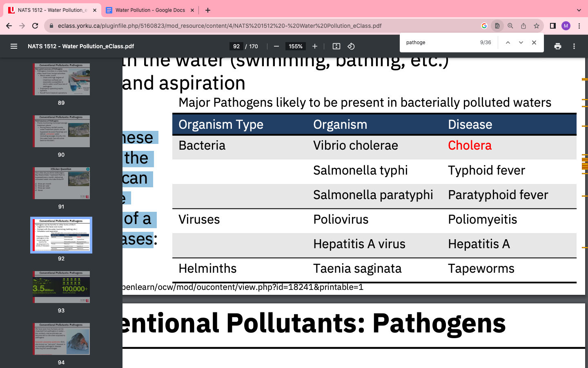The height and width of the screenshot is (368, 588).
Task: Go to next search match
Action: coord(521,43)
